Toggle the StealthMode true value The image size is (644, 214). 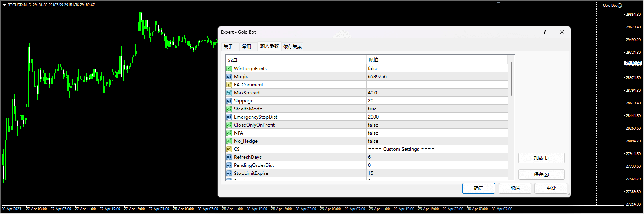436,109
